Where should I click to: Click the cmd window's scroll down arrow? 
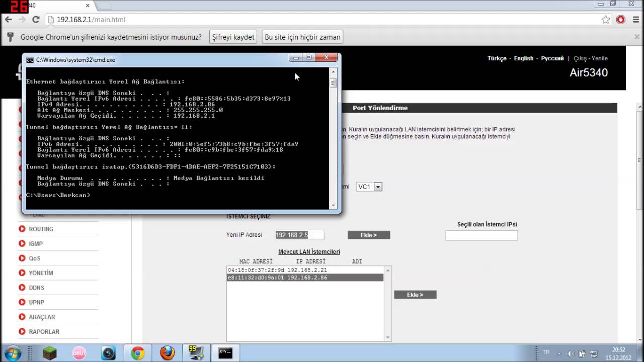[333, 205]
